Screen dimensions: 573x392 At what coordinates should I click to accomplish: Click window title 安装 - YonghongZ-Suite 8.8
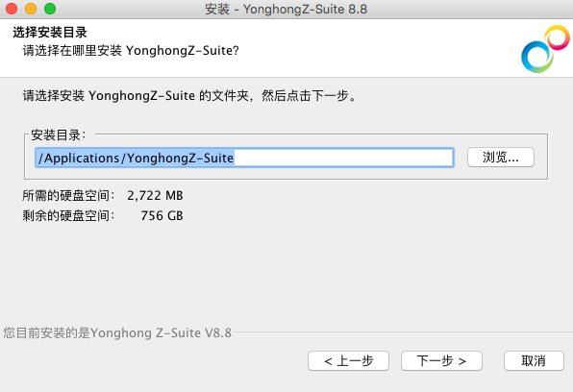click(286, 9)
